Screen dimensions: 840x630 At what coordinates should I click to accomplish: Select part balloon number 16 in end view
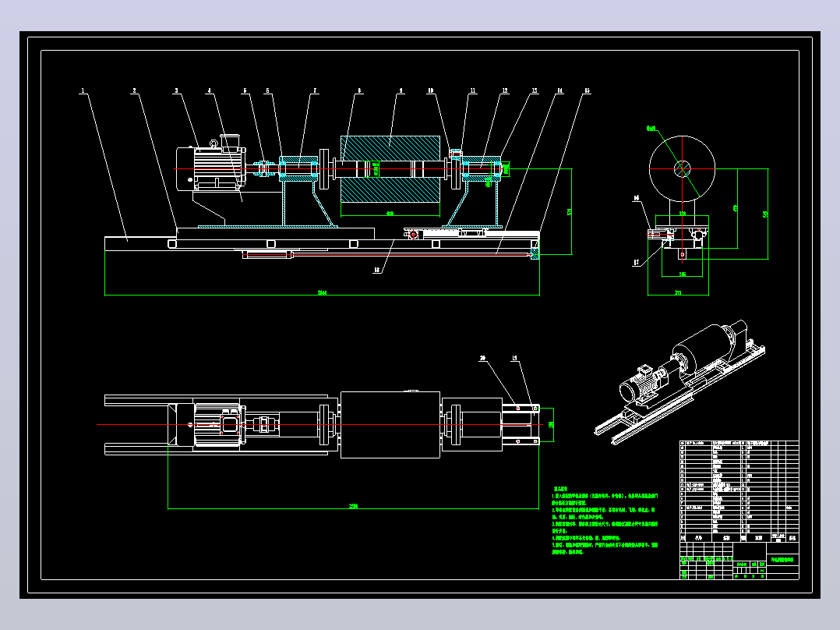637,198
